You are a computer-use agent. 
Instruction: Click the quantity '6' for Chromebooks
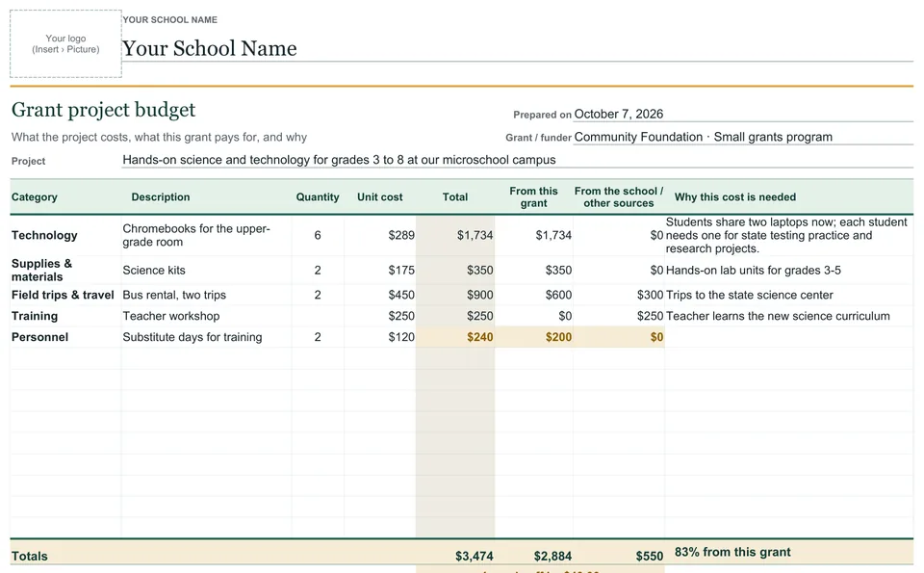pyautogui.click(x=318, y=235)
